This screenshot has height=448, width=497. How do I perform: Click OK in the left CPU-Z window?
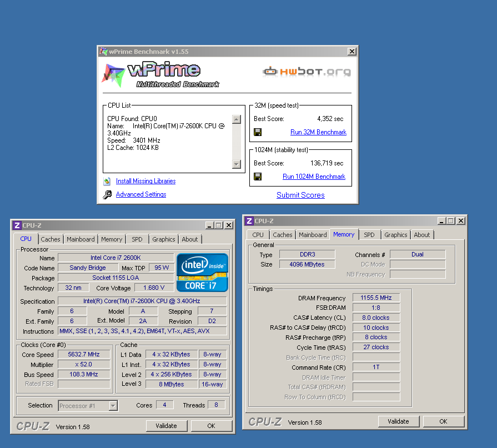212,426
